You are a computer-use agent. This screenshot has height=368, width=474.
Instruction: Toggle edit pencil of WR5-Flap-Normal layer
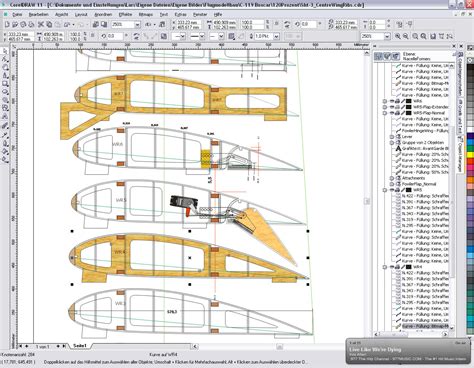[x=402, y=113]
